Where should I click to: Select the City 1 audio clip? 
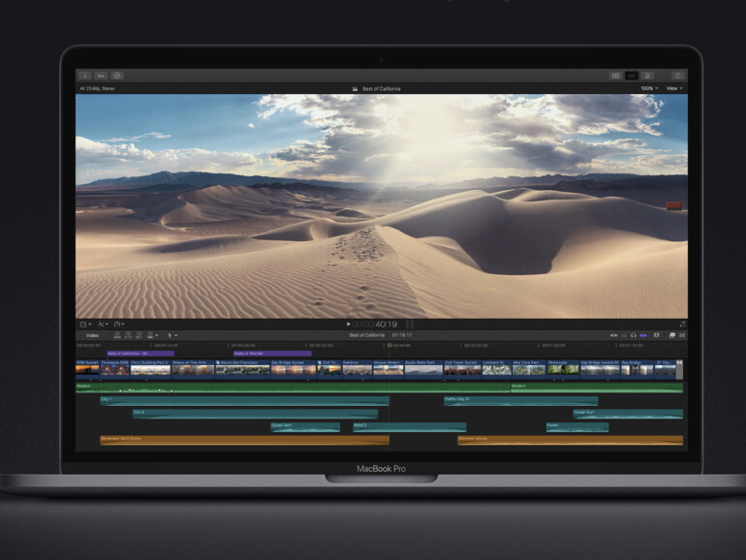click(x=244, y=401)
